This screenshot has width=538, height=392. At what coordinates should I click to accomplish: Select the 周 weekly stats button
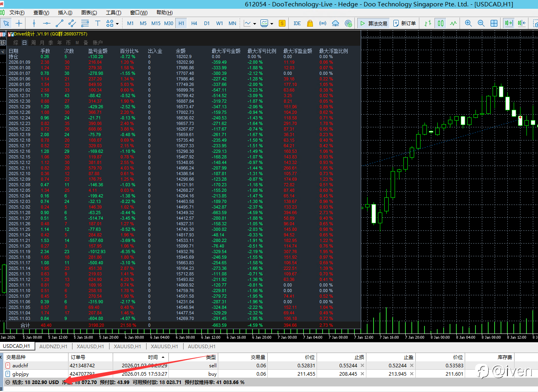[x=33, y=43]
